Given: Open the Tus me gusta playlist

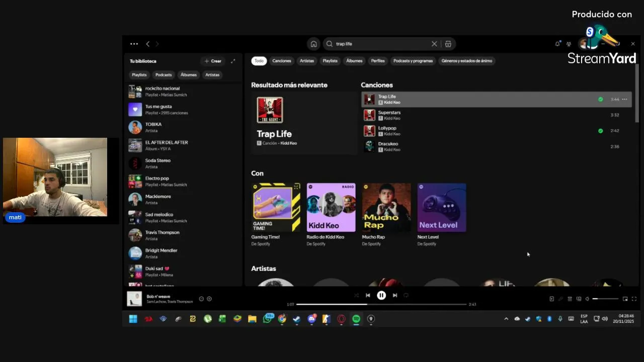Looking at the screenshot, I should [184, 110].
